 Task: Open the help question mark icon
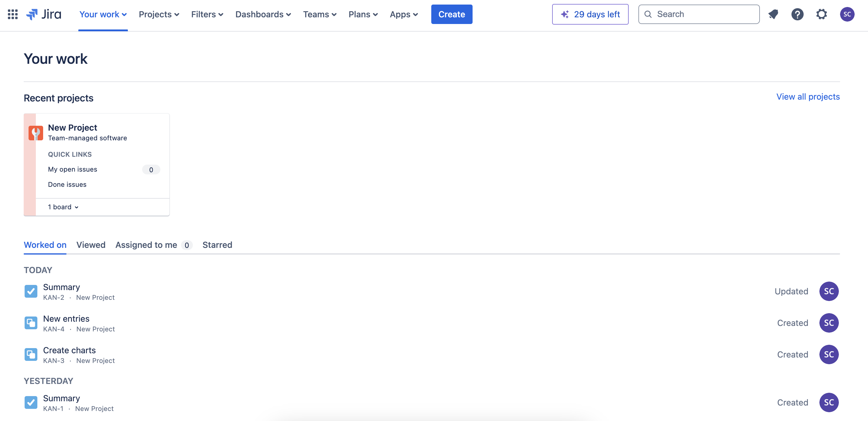tap(797, 14)
